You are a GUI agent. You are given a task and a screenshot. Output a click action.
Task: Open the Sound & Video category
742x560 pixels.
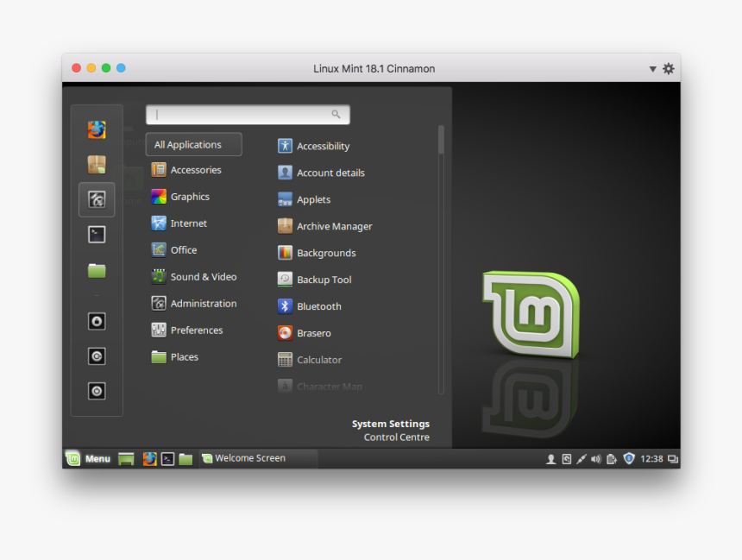click(x=203, y=277)
